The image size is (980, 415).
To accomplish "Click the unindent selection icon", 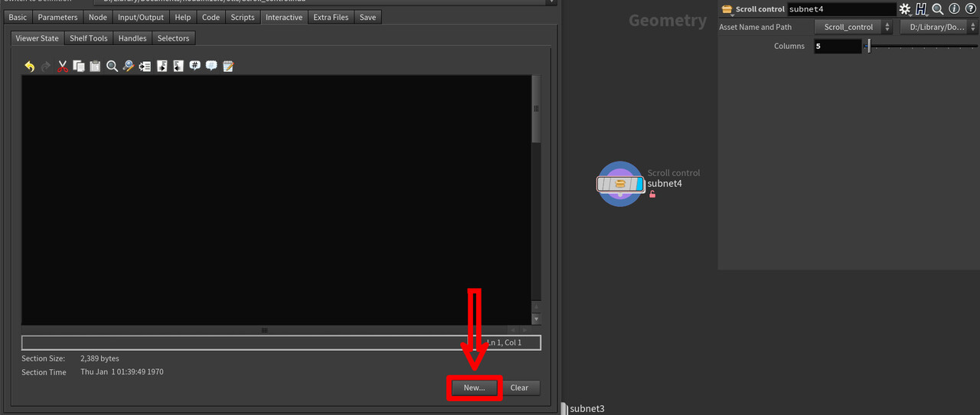I will (x=178, y=67).
